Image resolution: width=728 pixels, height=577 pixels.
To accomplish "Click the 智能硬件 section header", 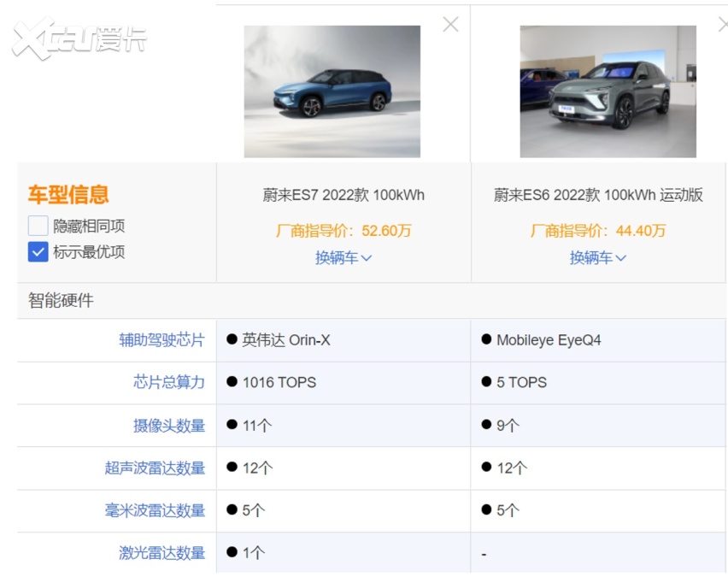I will coord(61,301).
